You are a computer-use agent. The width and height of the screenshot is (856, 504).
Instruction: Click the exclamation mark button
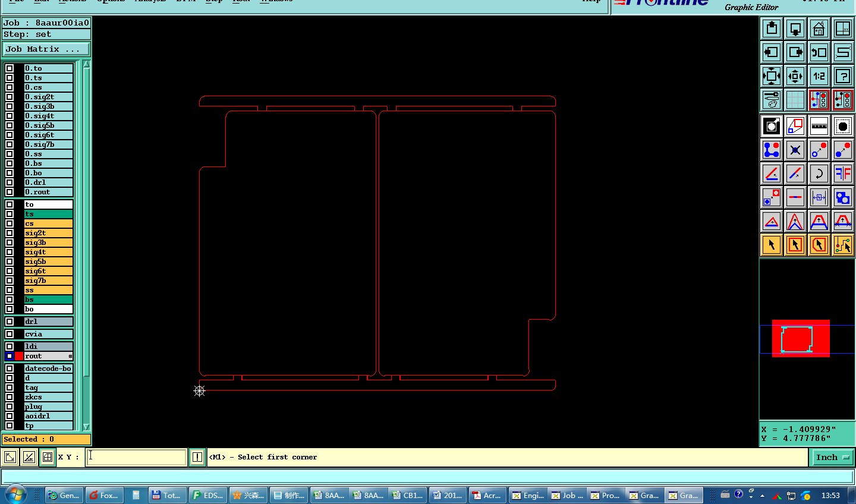tap(197, 457)
